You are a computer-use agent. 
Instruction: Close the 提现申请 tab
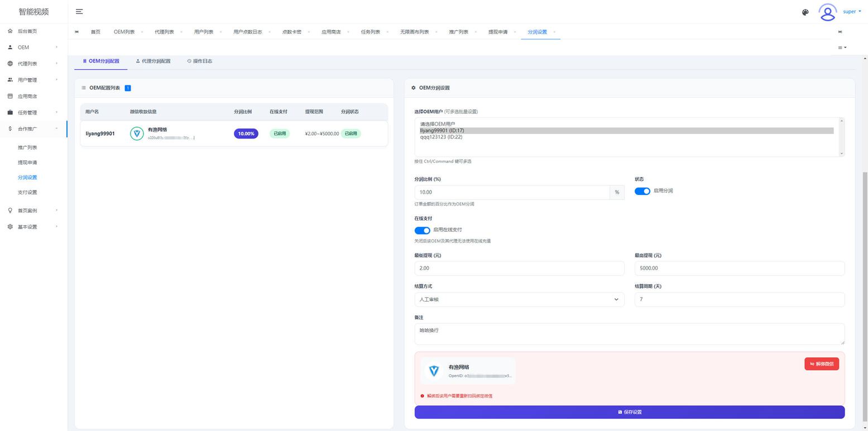click(515, 32)
